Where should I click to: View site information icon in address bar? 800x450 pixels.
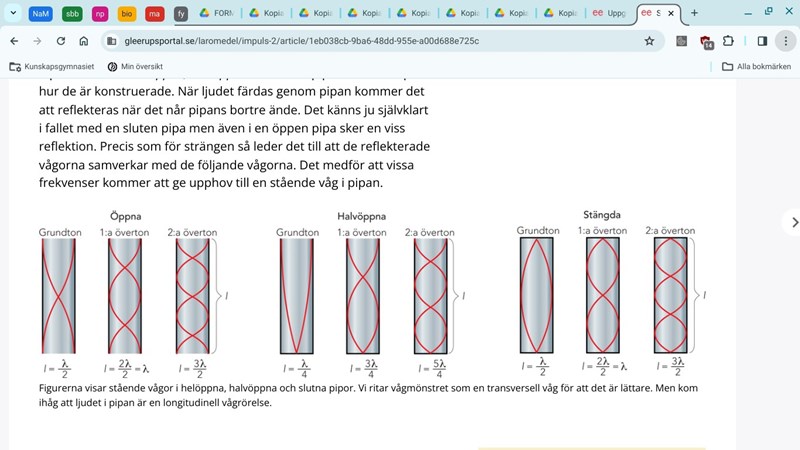pos(112,41)
